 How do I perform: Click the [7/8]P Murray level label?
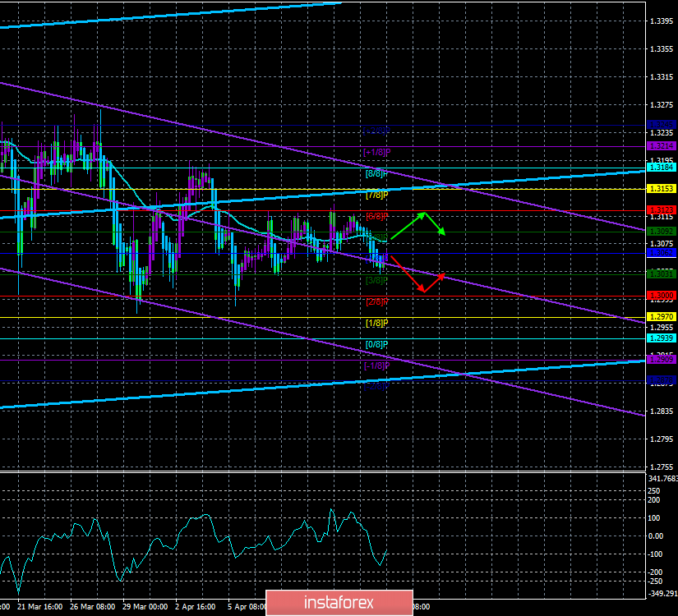[377, 195]
